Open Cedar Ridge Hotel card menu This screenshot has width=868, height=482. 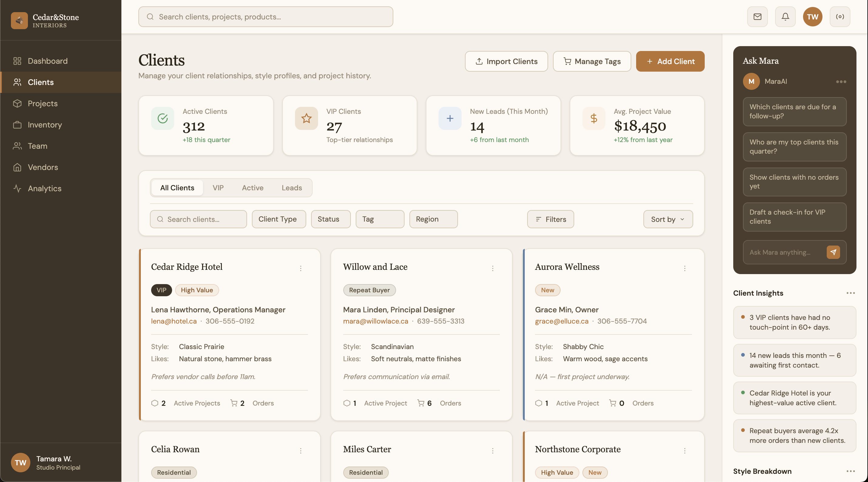(x=300, y=268)
